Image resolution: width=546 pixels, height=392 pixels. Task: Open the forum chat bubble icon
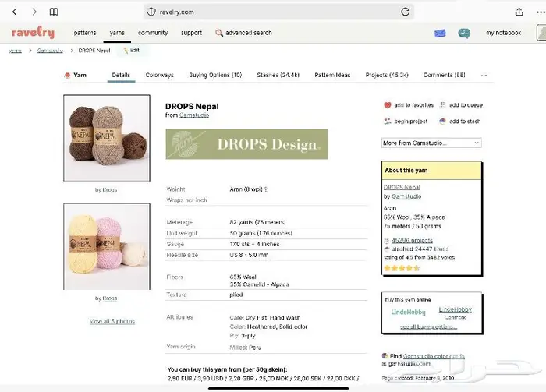click(x=464, y=33)
